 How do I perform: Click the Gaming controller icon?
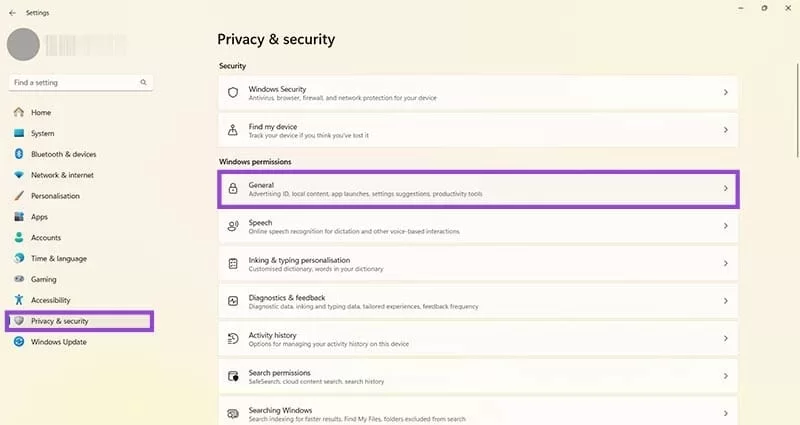point(18,279)
